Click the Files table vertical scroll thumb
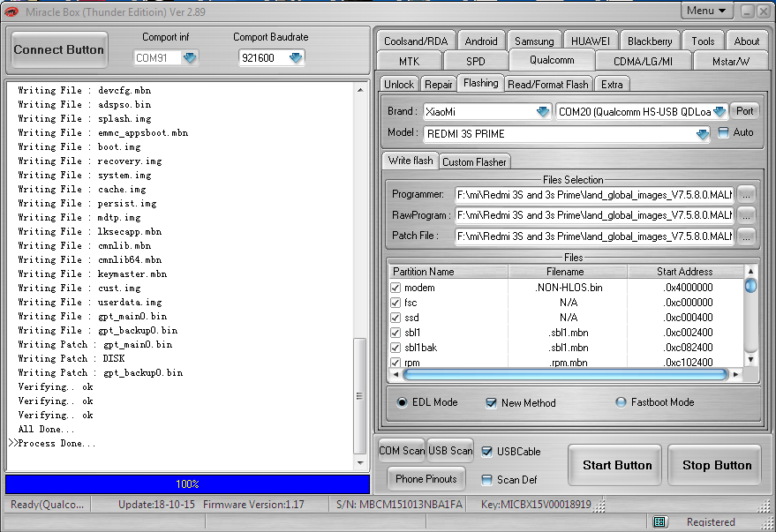 [750, 286]
